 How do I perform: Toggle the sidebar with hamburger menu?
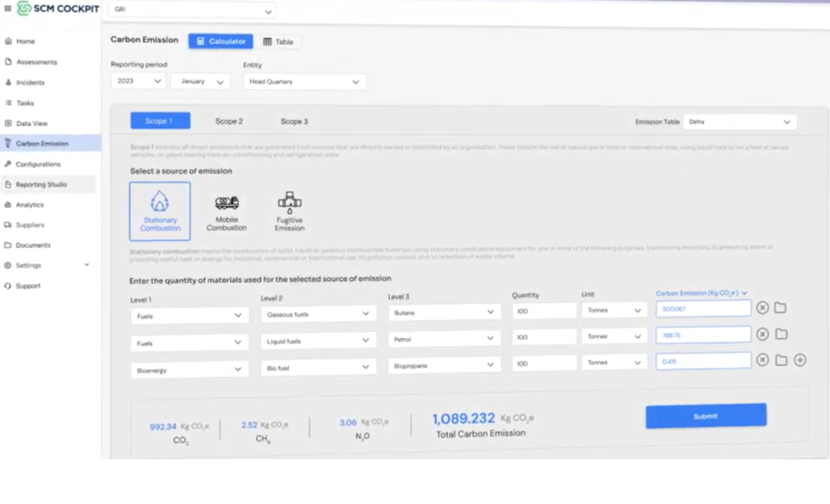coord(7,7)
